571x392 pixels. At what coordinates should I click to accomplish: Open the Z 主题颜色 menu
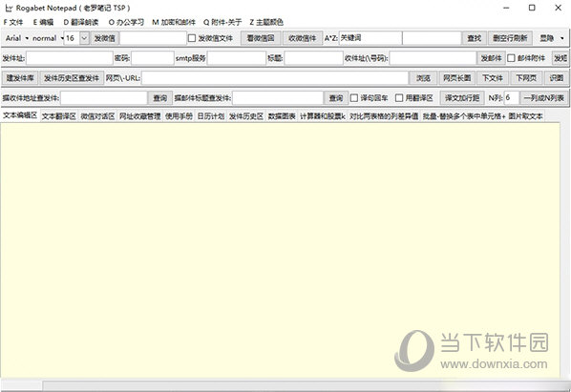tap(266, 22)
